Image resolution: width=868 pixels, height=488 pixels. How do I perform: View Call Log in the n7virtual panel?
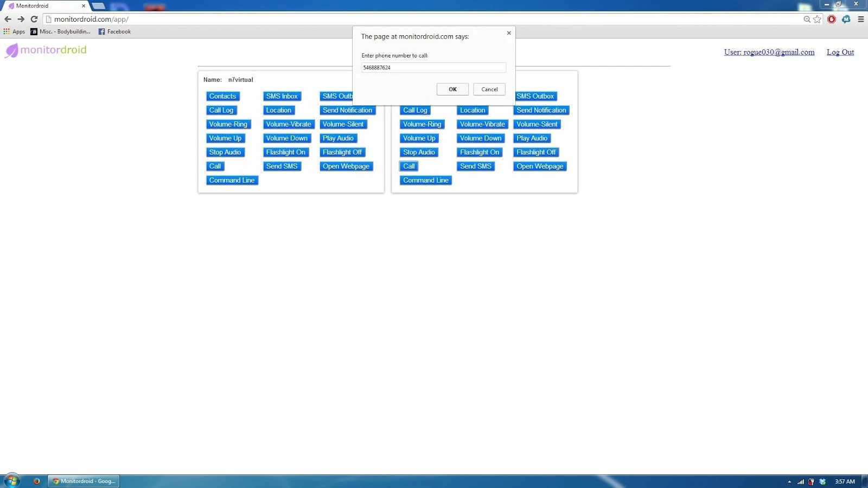(221, 111)
